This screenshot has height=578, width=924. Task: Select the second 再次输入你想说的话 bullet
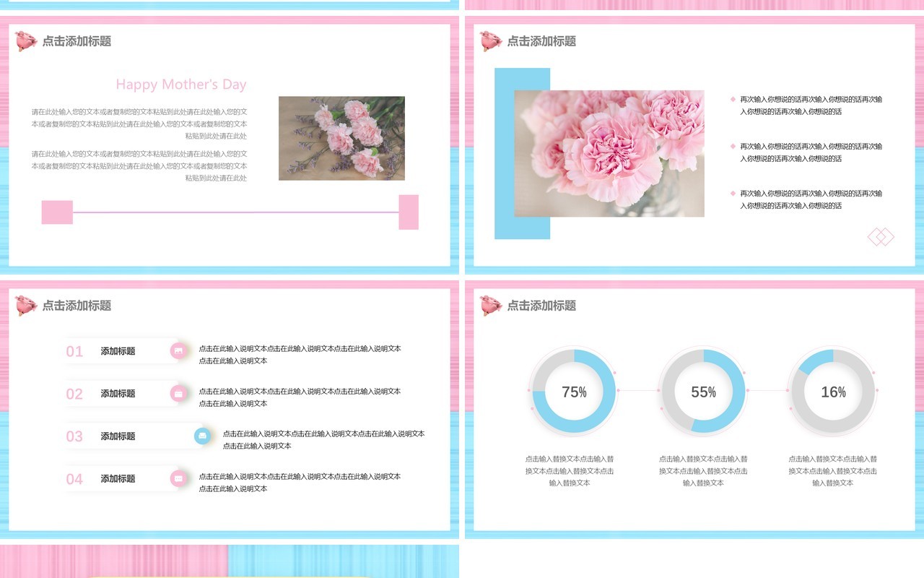click(x=811, y=152)
